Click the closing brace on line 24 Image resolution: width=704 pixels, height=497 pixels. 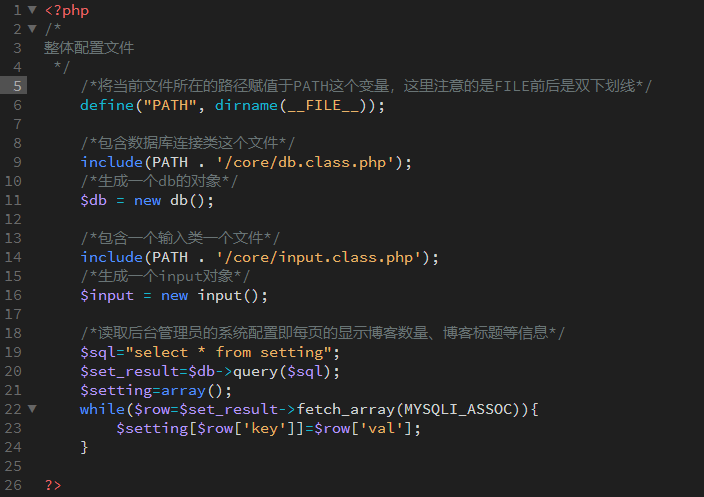click(84, 447)
